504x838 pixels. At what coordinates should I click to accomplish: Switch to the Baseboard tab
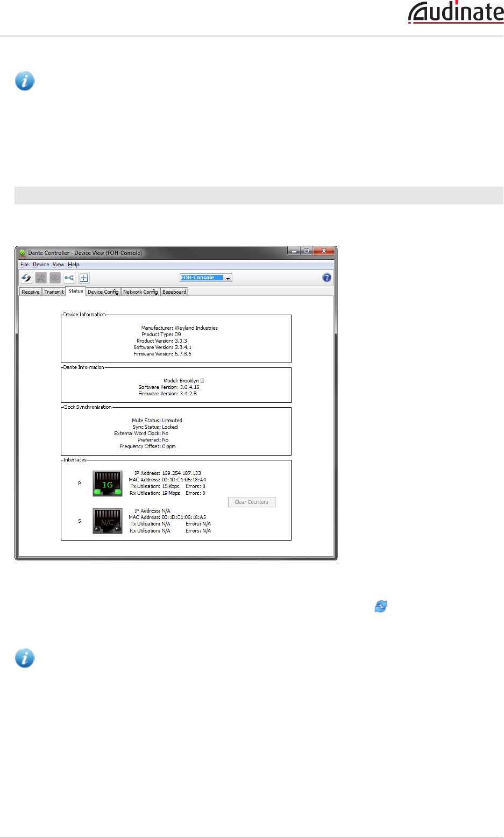coord(174,292)
